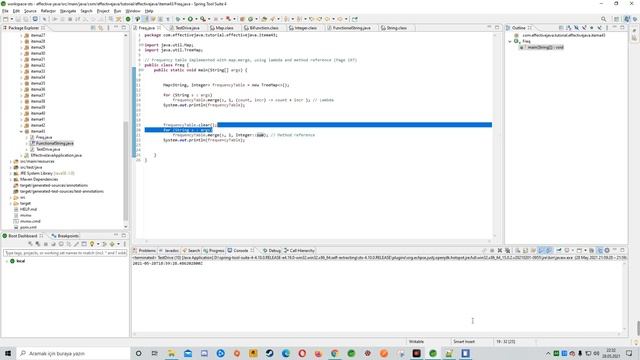Toggle Pin Console icon
The width and height of the screenshot is (640, 360).
tap(558, 251)
